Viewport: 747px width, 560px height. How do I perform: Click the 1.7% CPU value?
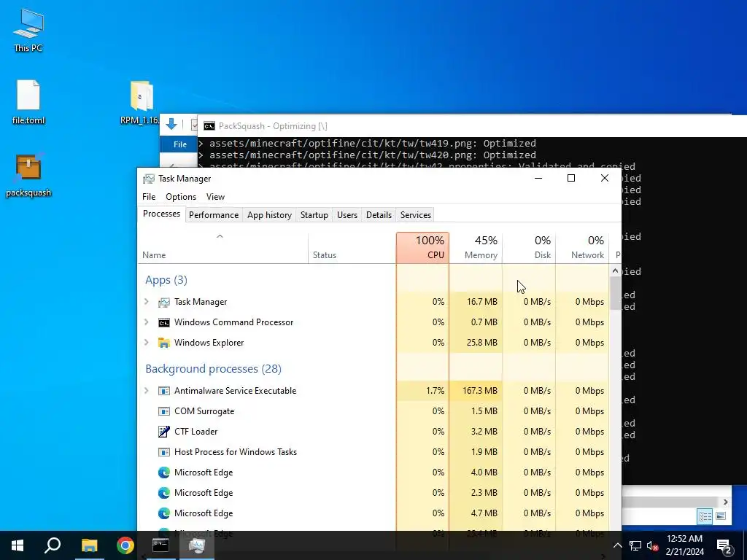435,391
